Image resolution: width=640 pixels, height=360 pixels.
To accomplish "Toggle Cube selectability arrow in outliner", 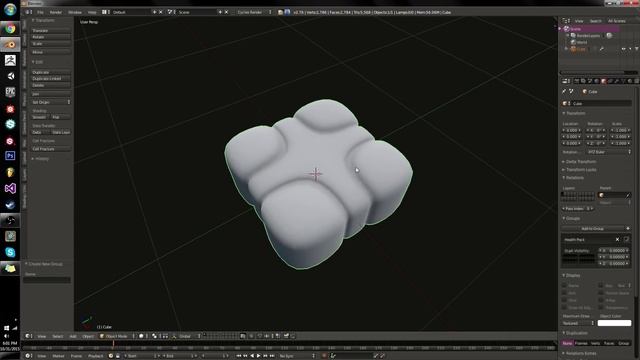I will [x=630, y=49].
